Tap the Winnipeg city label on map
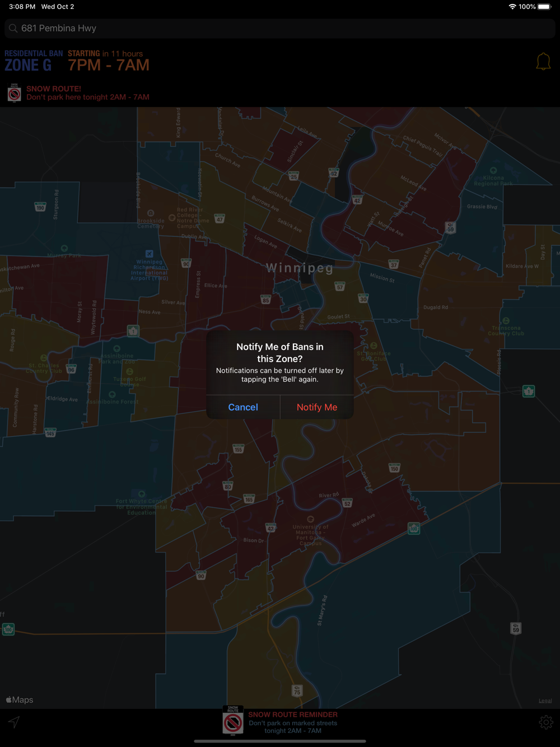Screen dimensions: 560x747 [300, 268]
